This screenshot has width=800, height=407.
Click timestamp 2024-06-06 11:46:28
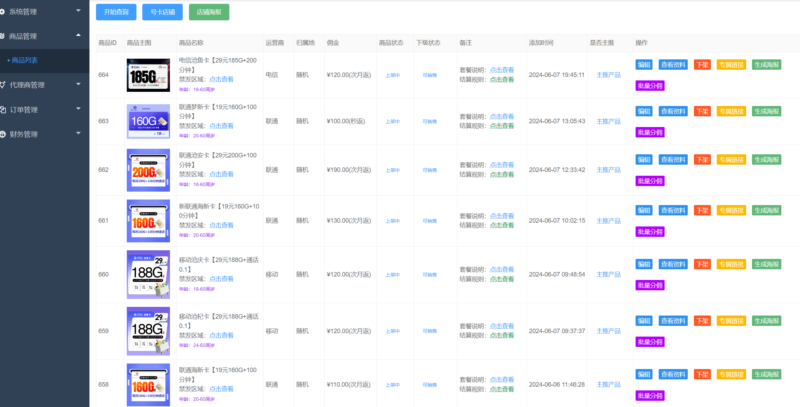tap(557, 385)
